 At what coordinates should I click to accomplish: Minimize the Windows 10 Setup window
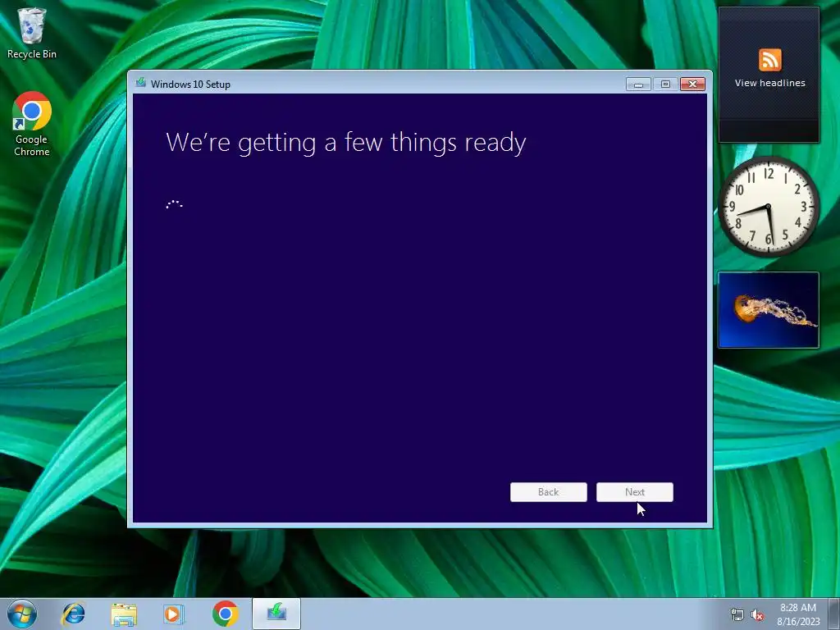click(x=638, y=84)
